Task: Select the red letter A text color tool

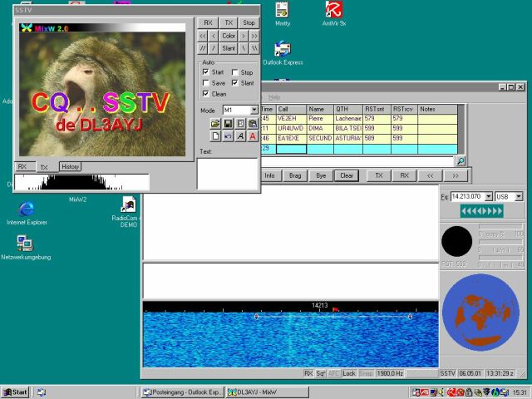Action: pyautogui.click(x=253, y=136)
